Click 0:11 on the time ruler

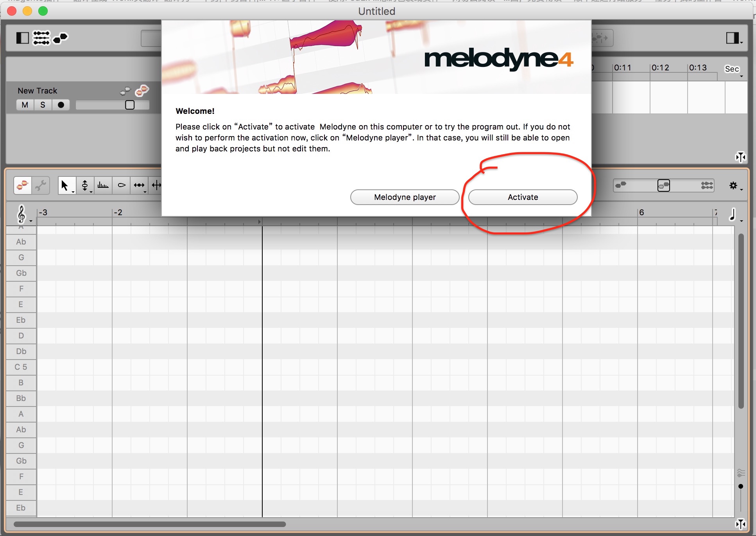coord(623,68)
